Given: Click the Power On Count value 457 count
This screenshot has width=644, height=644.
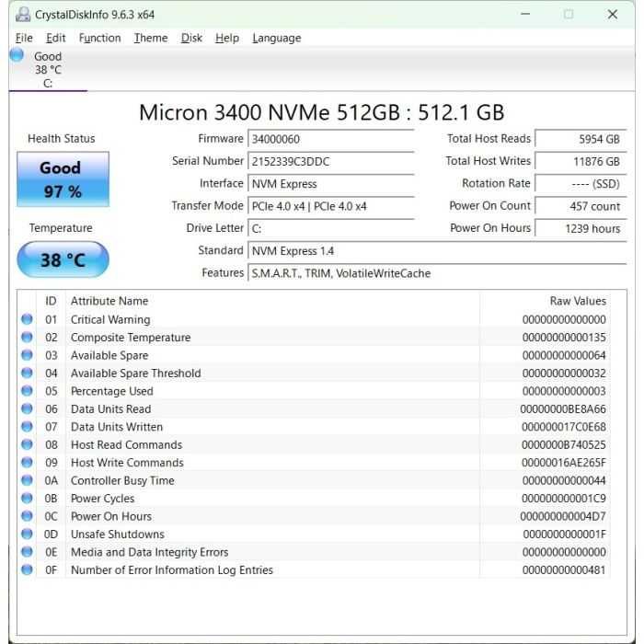Looking at the screenshot, I should (581, 206).
